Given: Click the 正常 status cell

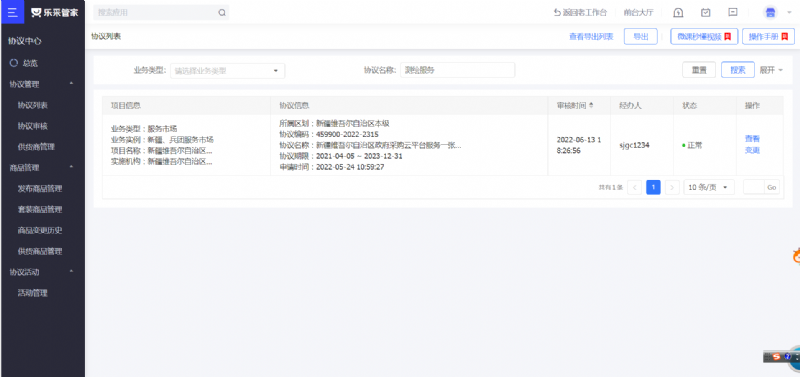Looking at the screenshot, I should (692, 145).
